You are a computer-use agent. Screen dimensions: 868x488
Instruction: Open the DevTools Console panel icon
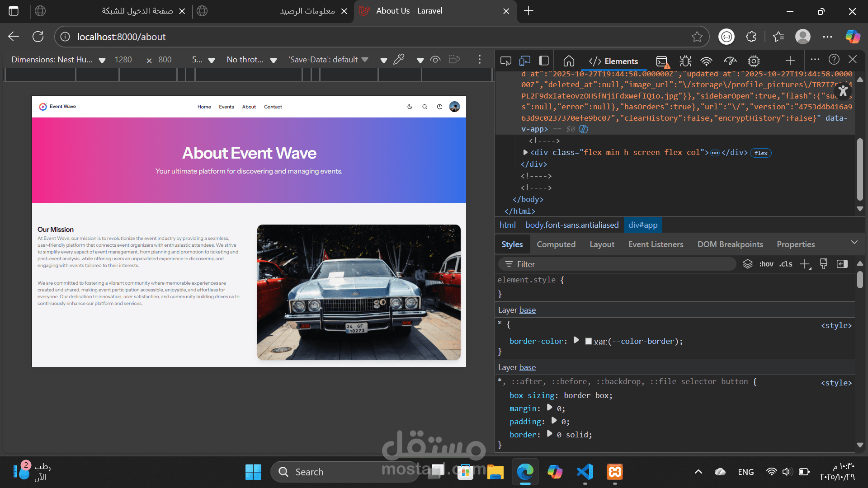[x=662, y=61]
